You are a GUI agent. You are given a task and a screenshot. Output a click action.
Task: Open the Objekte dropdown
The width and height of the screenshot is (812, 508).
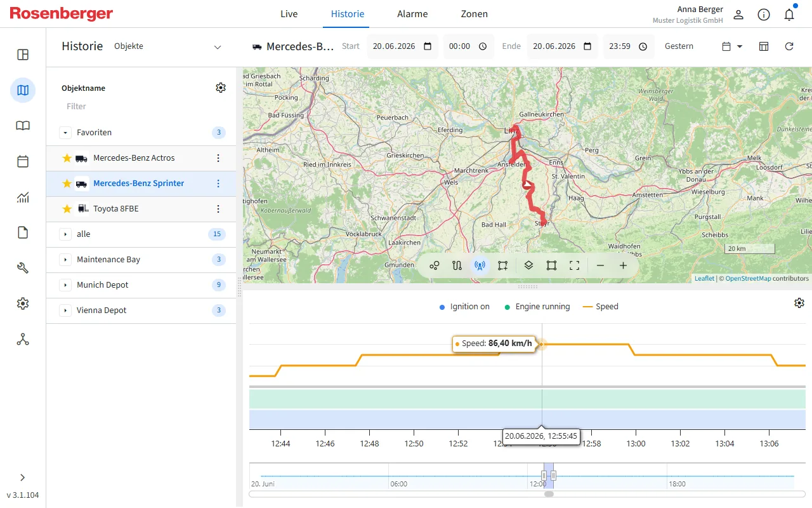[168, 46]
